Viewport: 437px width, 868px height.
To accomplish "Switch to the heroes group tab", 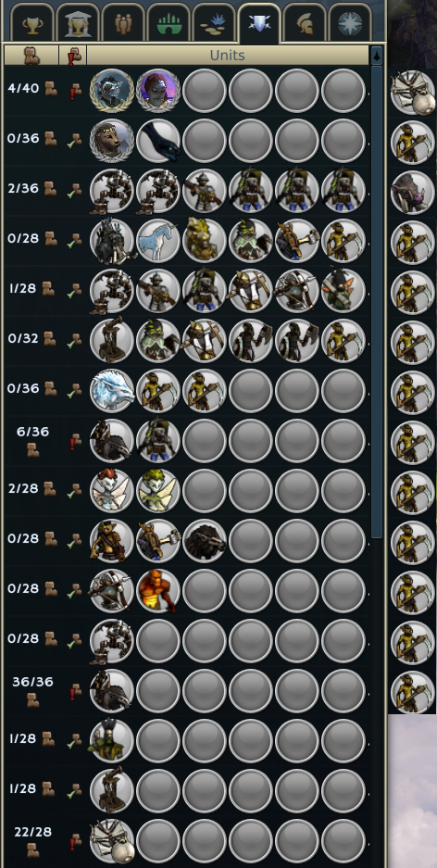I will (123, 23).
